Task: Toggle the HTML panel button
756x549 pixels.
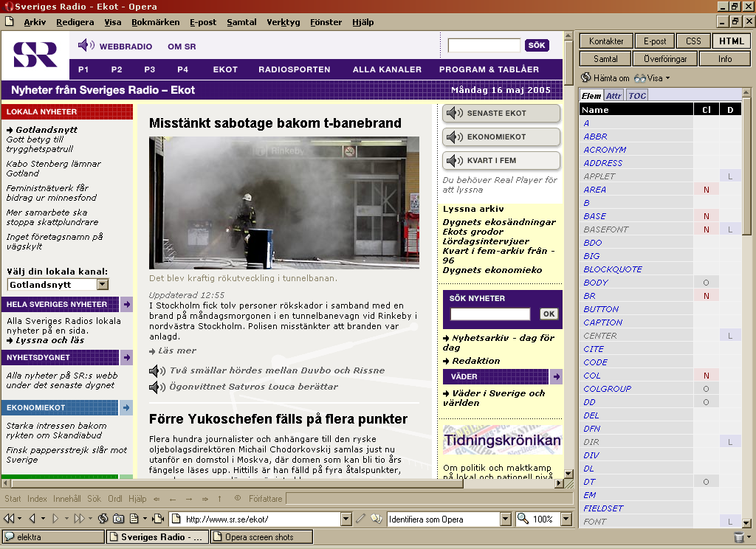Action: point(732,41)
